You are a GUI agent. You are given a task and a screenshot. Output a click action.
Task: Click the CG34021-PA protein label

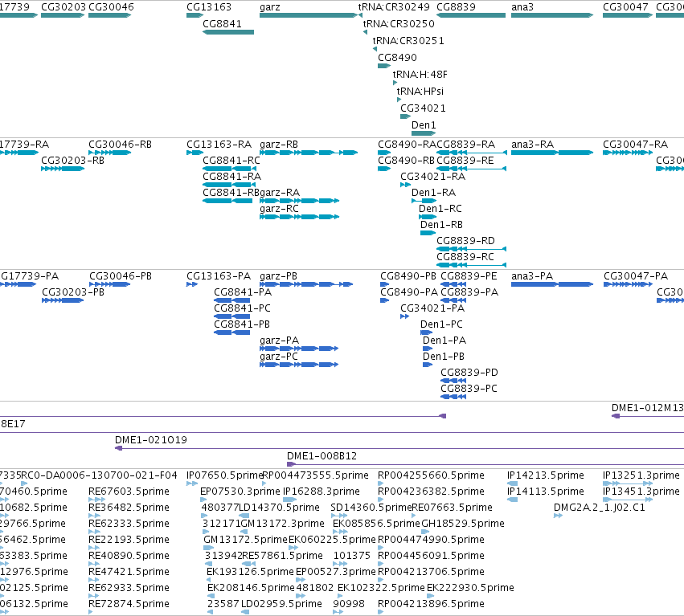coord(432,308)
